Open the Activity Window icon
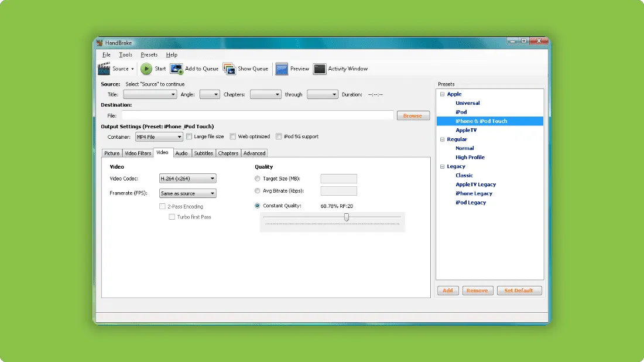Screen dimensions: 644x362 click(x=320, y=69)
